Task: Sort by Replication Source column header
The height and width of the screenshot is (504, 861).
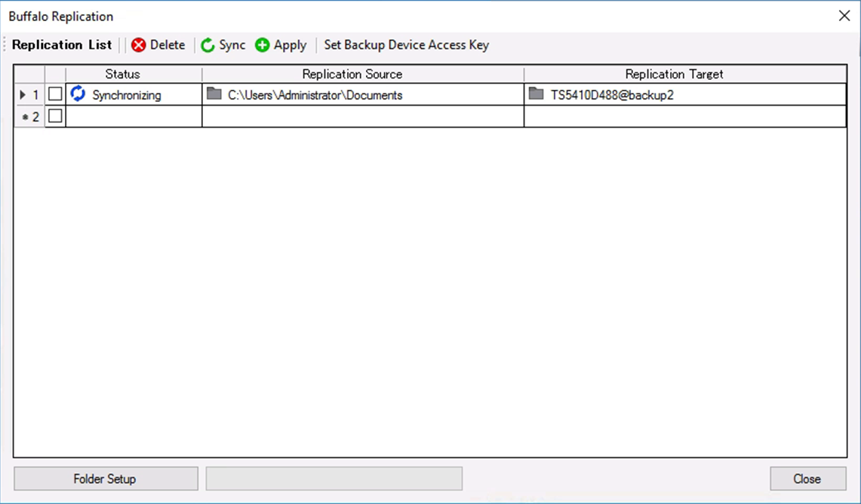Action: click(352, 74)
